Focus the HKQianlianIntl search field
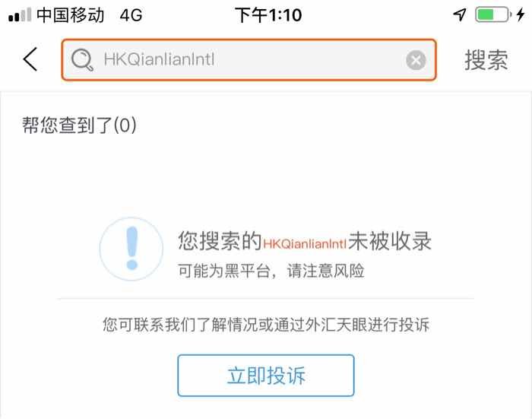 click(x=249, y=60)
